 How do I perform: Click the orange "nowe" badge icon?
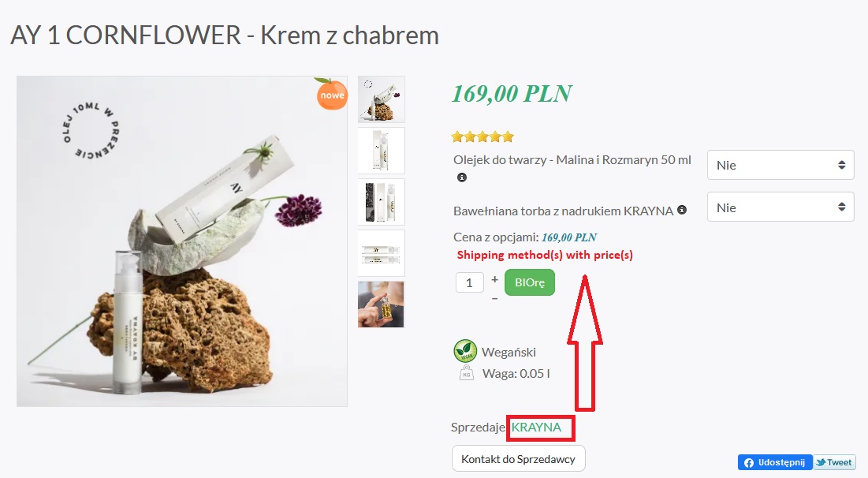point(332,94)
